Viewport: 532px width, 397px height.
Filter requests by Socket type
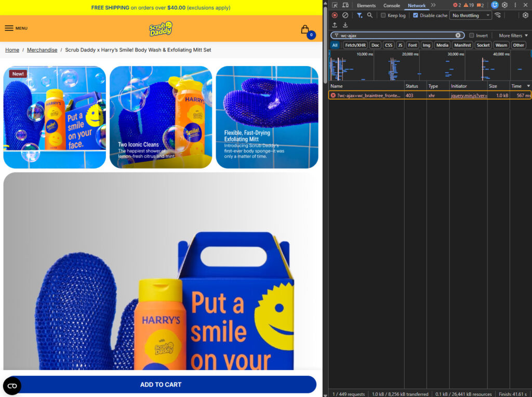(x=483, y=45)
